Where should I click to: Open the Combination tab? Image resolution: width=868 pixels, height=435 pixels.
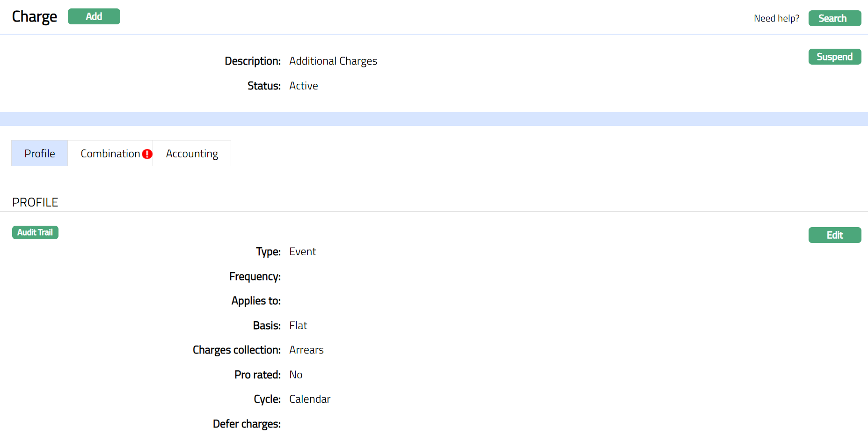(110, 154)
